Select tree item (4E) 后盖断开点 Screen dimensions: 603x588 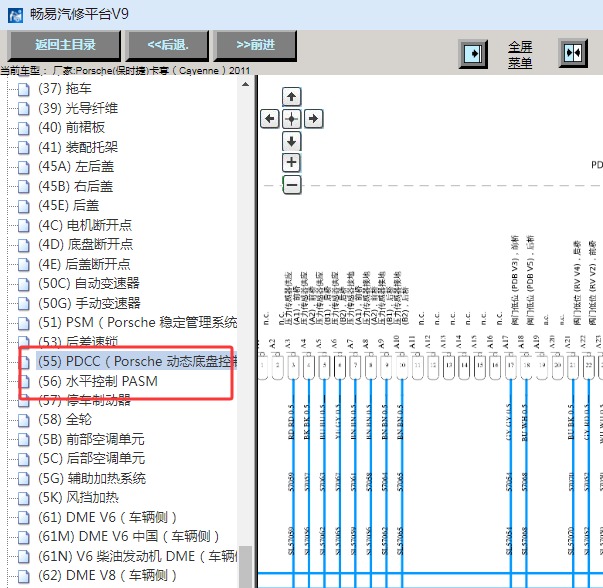point(84,264)
